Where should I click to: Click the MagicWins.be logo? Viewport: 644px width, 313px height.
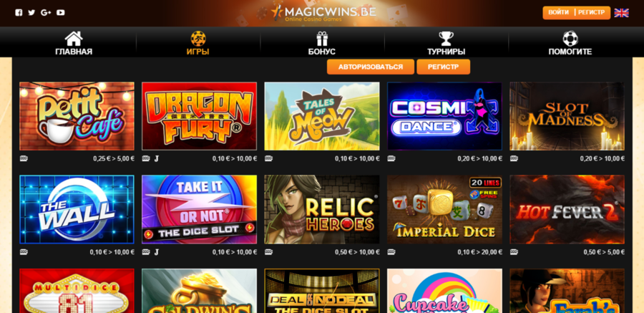click(323, 13)
